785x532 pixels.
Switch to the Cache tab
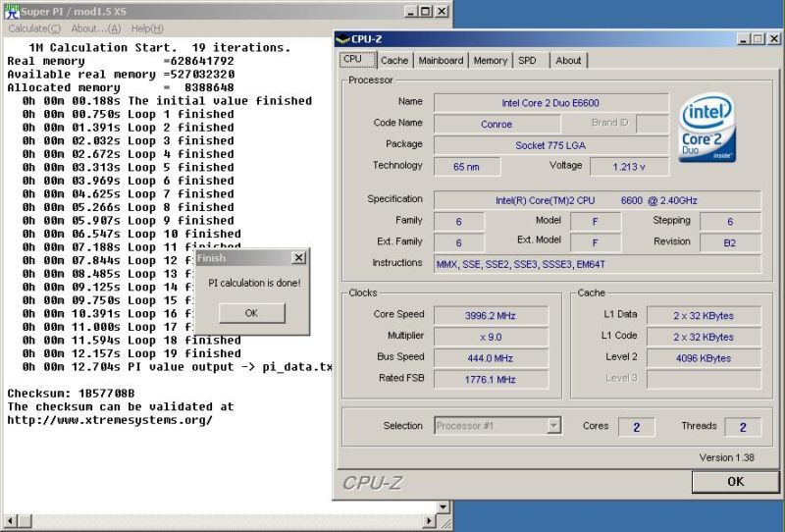pos(394,60)
